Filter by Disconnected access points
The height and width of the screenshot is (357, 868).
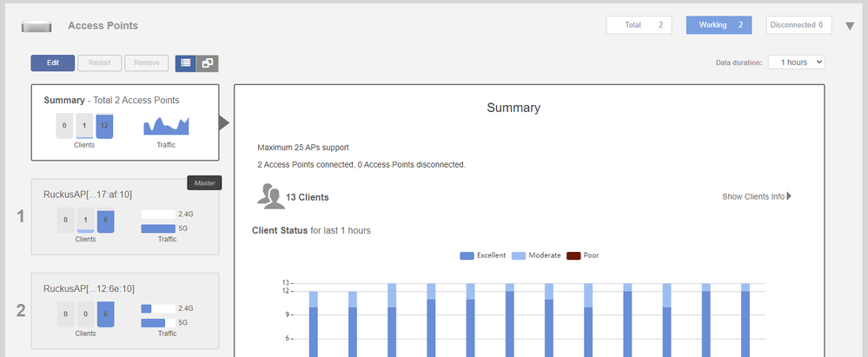click(x=798, y=25)
